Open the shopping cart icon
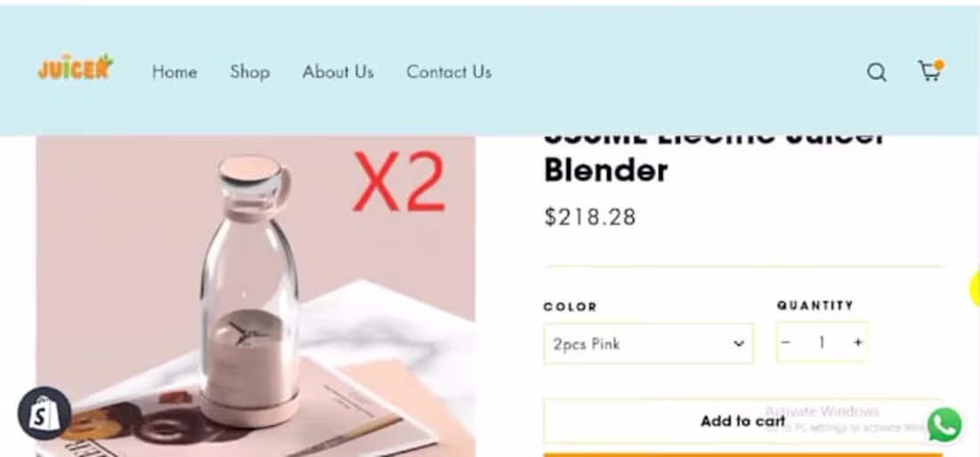This screenshot has height=457, width=980. pos(930,70)
